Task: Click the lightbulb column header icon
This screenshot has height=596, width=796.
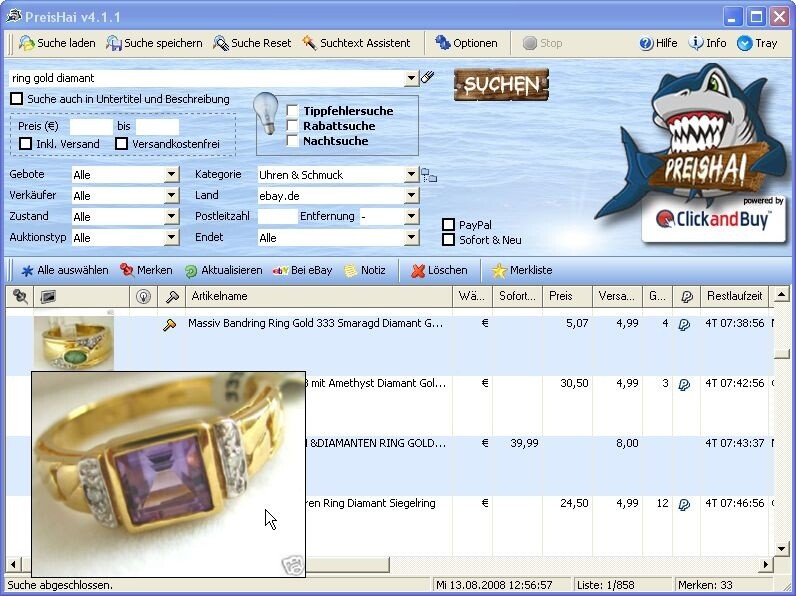Action: (144, 296)
